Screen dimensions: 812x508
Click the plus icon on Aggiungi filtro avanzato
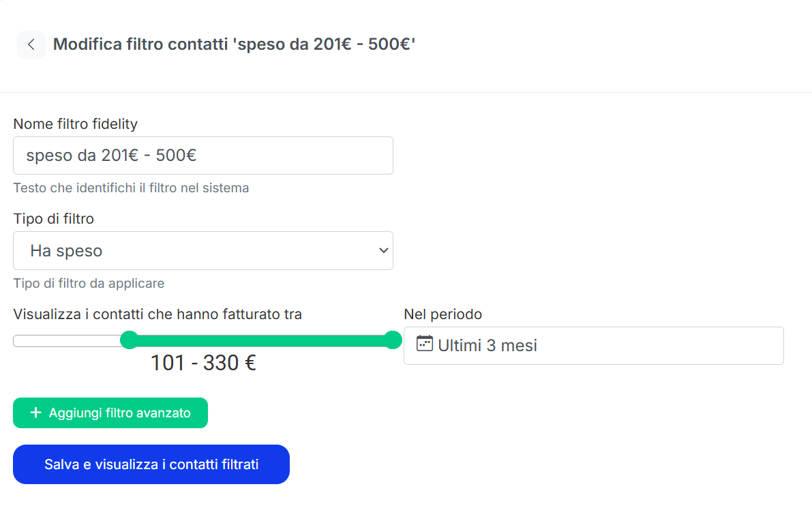coord(34,413)
